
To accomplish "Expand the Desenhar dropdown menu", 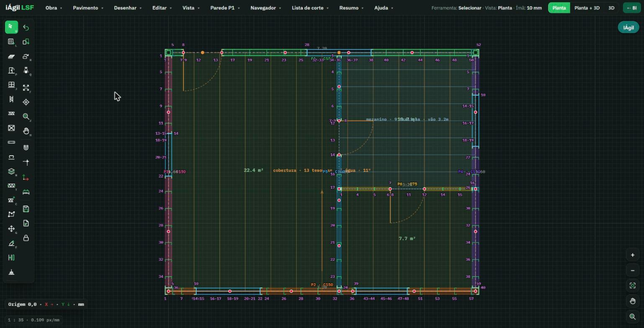I will pyautogui.click(x=128, y=8).
